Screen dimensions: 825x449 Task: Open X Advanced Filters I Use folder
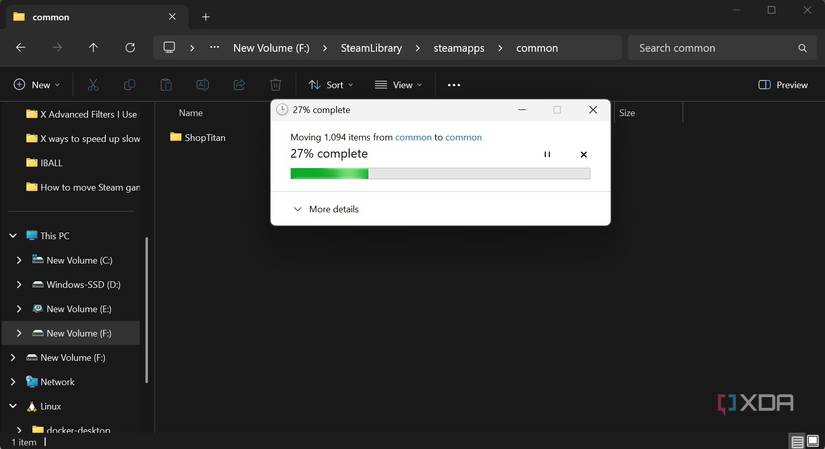[x=82, y=114]
